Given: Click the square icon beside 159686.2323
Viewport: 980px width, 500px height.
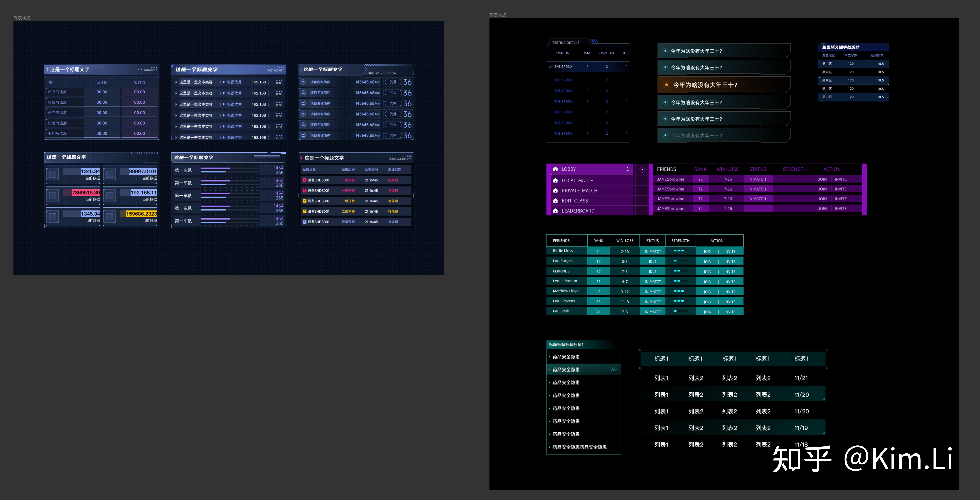Looking at the screenshot, I should (x=110, y=217).
